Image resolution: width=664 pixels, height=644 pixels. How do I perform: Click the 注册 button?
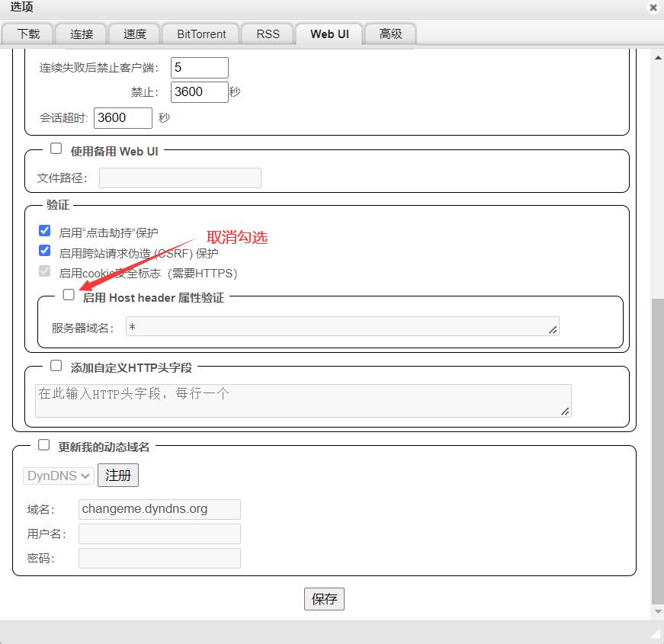point(118,475)
